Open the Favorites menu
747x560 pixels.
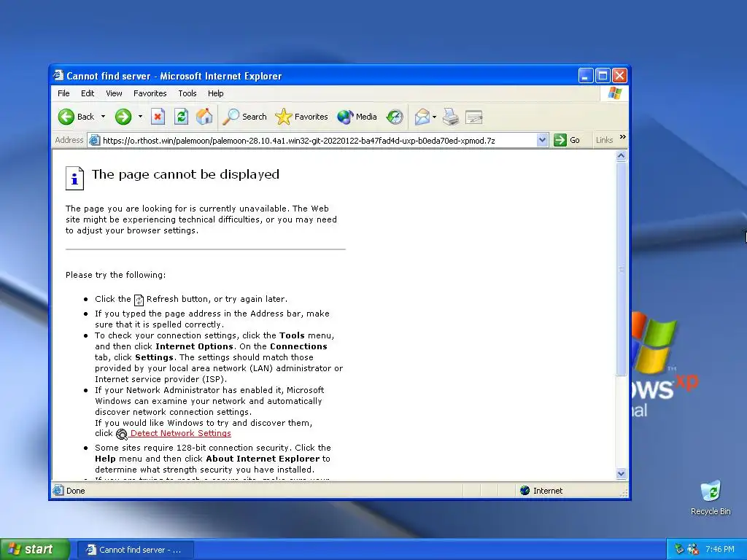(x=150, y=93)
